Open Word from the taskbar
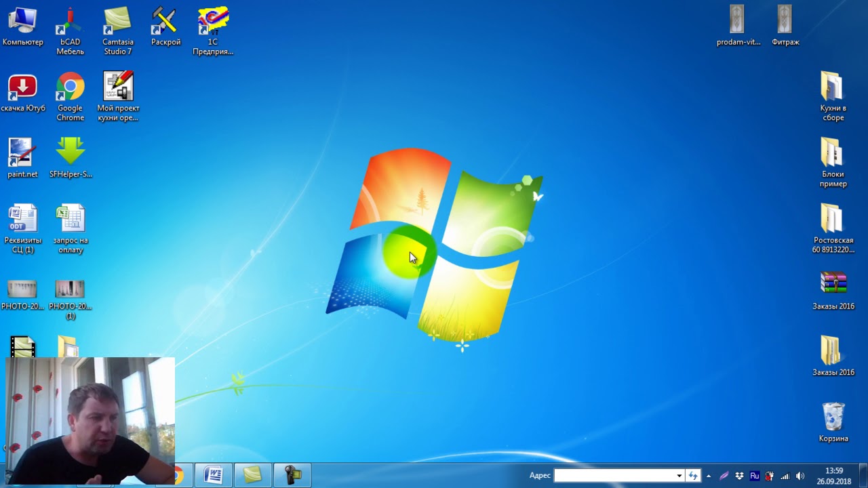The width and height of the screenshot is (868, 488). pyautogui.click(x=214, y=475)
